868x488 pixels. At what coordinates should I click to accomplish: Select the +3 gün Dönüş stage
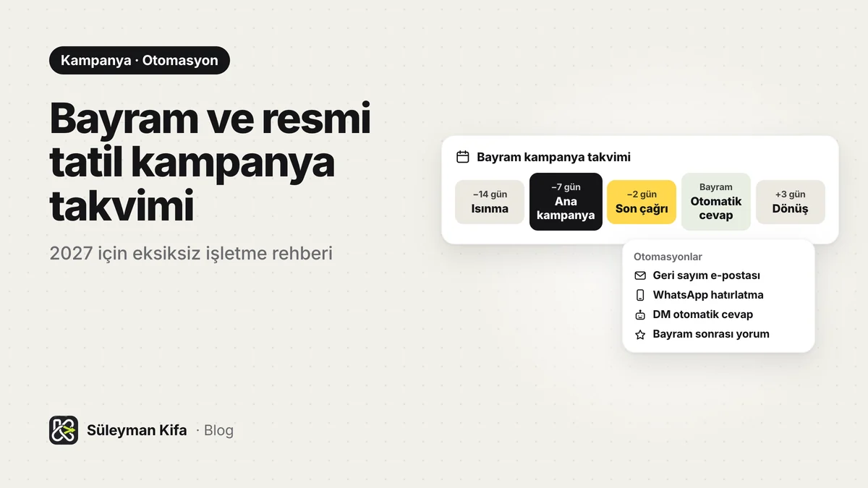(x=790, y=202)
